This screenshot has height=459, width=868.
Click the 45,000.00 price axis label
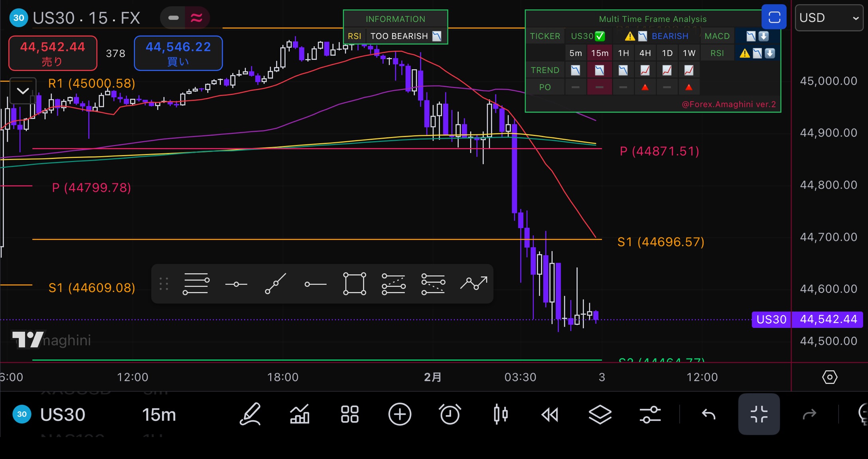click(x=829, y=81)
